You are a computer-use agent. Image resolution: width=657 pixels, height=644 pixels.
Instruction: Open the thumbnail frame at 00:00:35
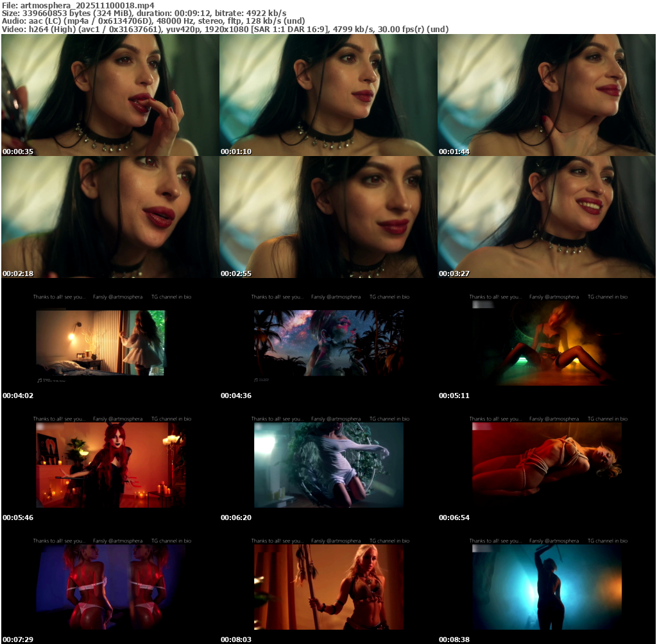point(110,95)
